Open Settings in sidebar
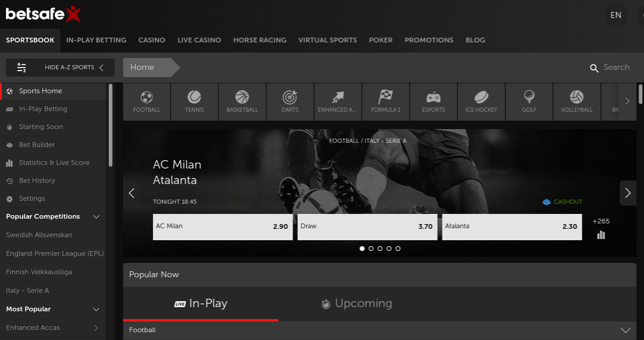644x340 pixels. pyautogui.click(x=53, y=198)
